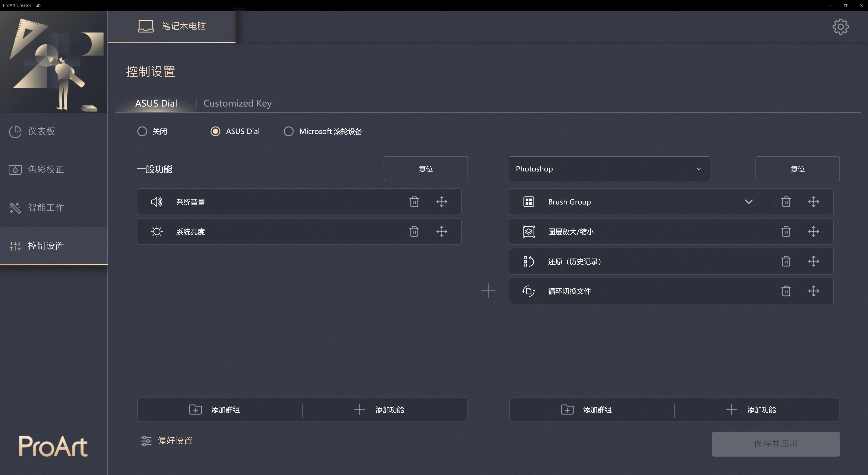Select Microsoft 滚轮设备 radio option
This screenshot has width=868, height=475.
[288, 131]
